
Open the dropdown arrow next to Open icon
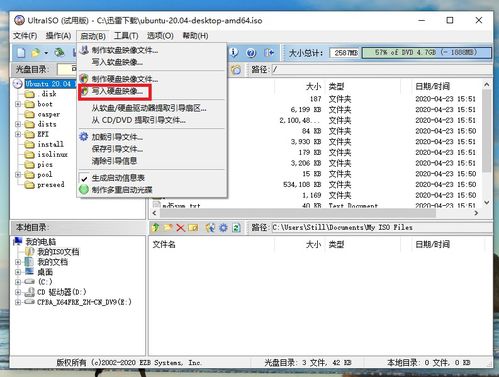pos(46,53)
